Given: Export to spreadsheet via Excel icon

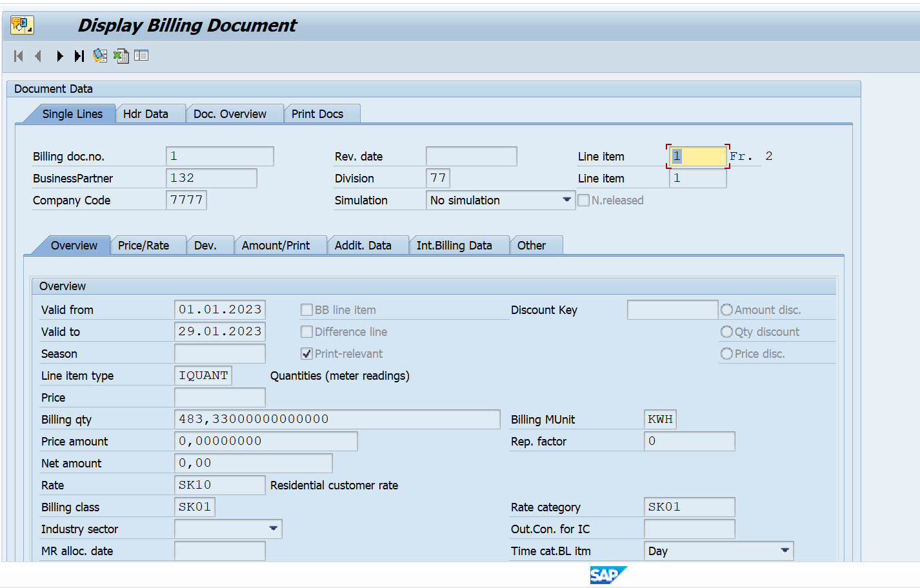Looking at the screenshot, I should [121, 56].
